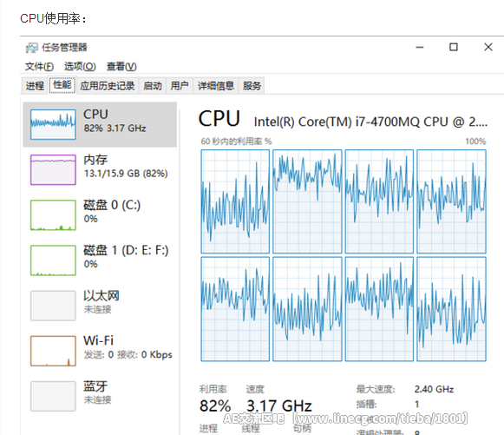Click the 内存 13.1/15.9 GB label
Viewport: 504px width, 435px height.
pyautogui.click(x=126, y=167)
